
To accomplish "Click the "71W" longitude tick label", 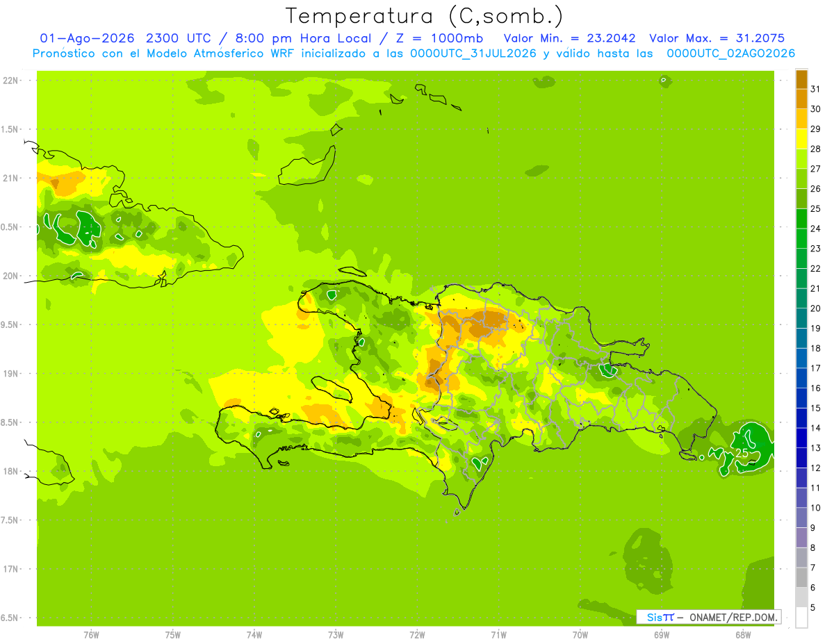I will (498, 635).
